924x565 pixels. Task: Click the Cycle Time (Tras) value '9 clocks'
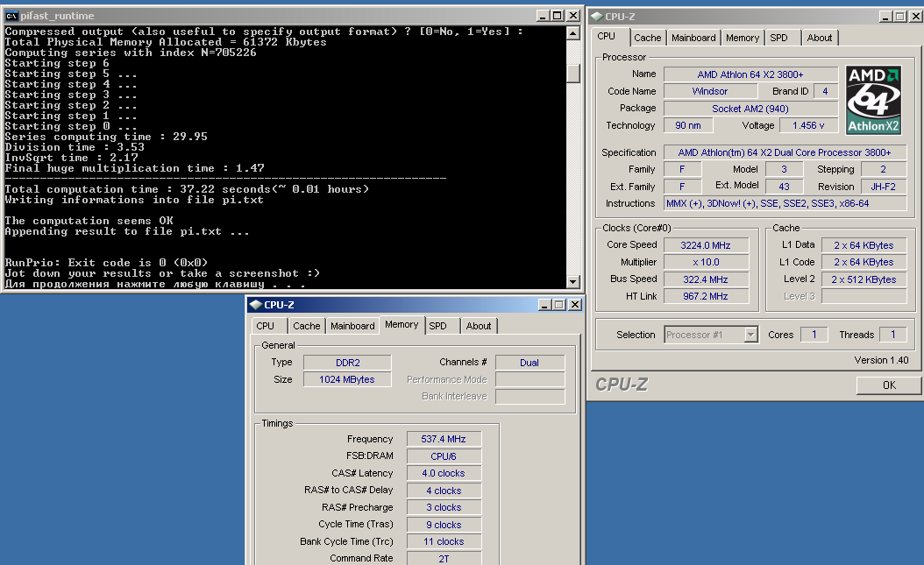pos(444,525)
